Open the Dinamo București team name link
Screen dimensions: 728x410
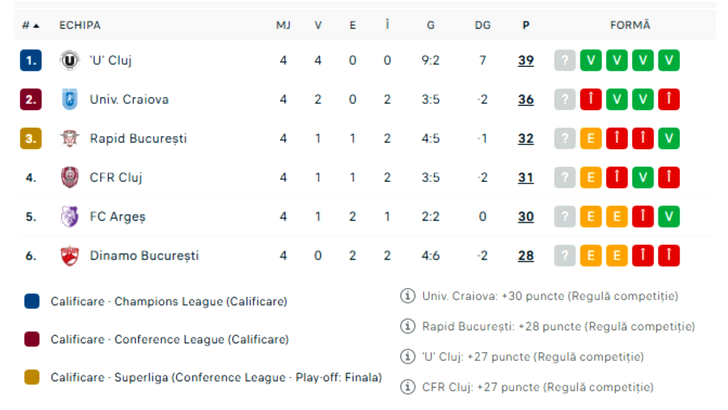[x=144, y=256]
